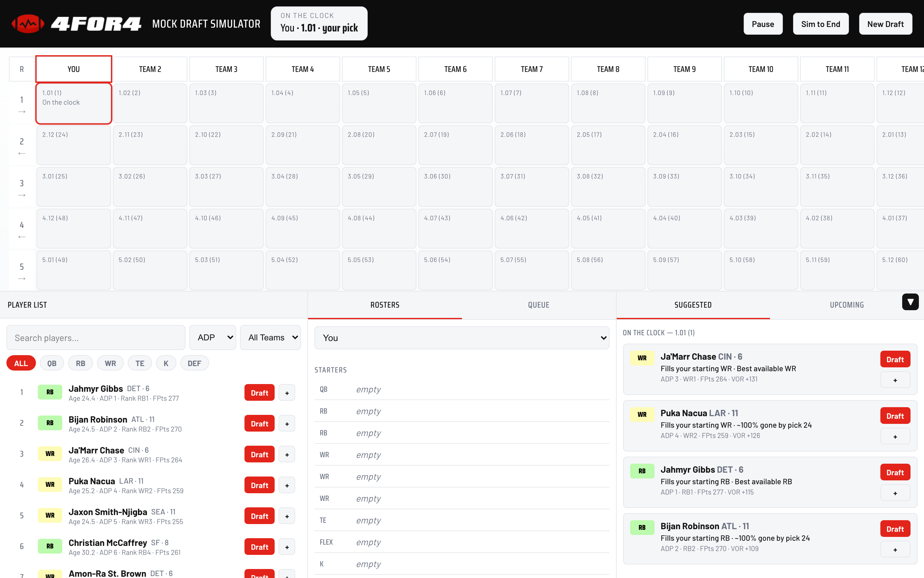Filter player list to RB
Screen dimensions: 924x578
pos(81,363)
